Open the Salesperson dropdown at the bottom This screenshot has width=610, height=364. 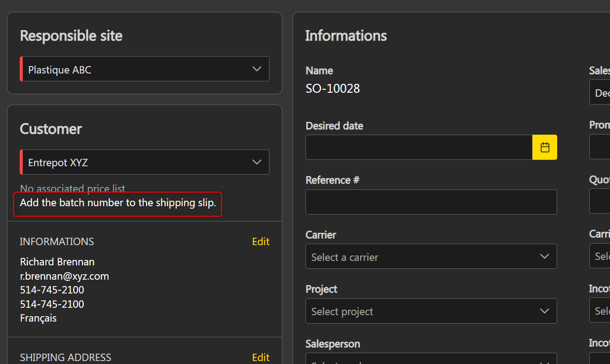tap(431, 359)
